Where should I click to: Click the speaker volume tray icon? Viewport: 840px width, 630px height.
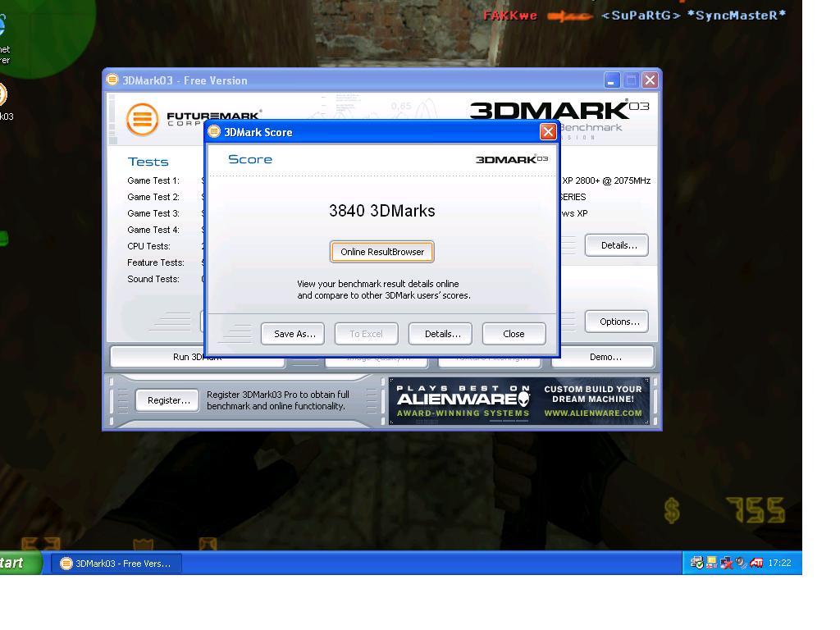741,563
